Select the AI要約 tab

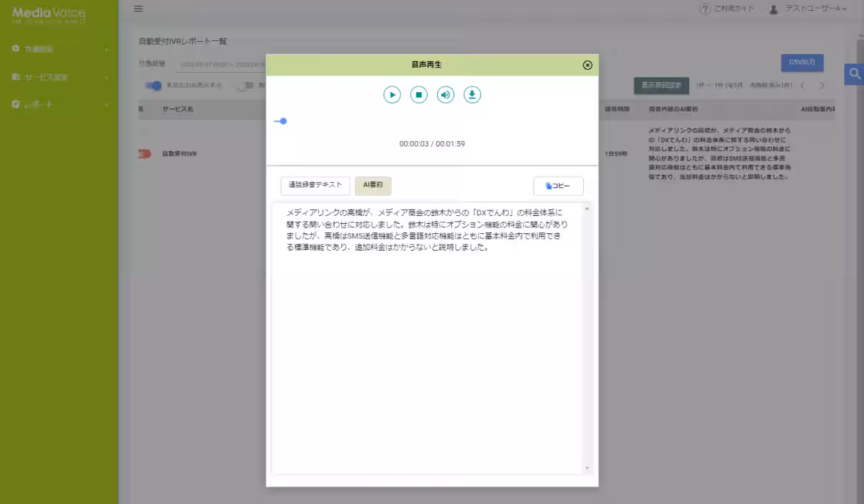coord(373,185)
